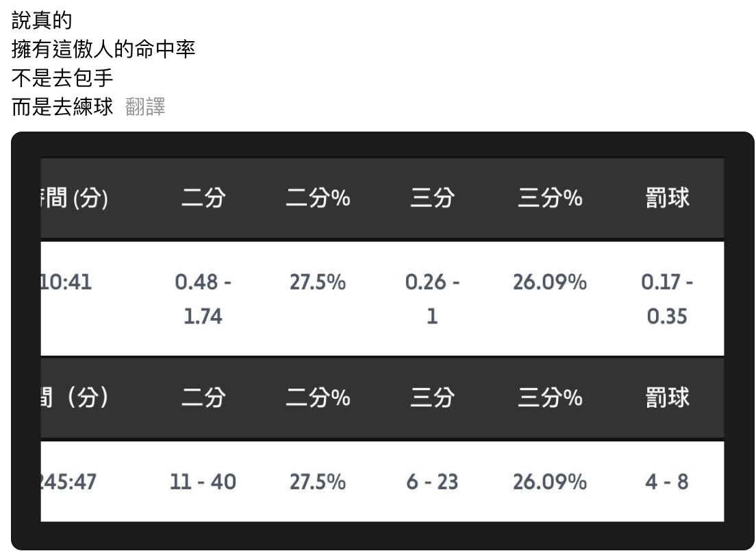Screen dimensions: 756x551
Task: Click the text 擁有這傲人的命中率
Action: click(103, 50)
